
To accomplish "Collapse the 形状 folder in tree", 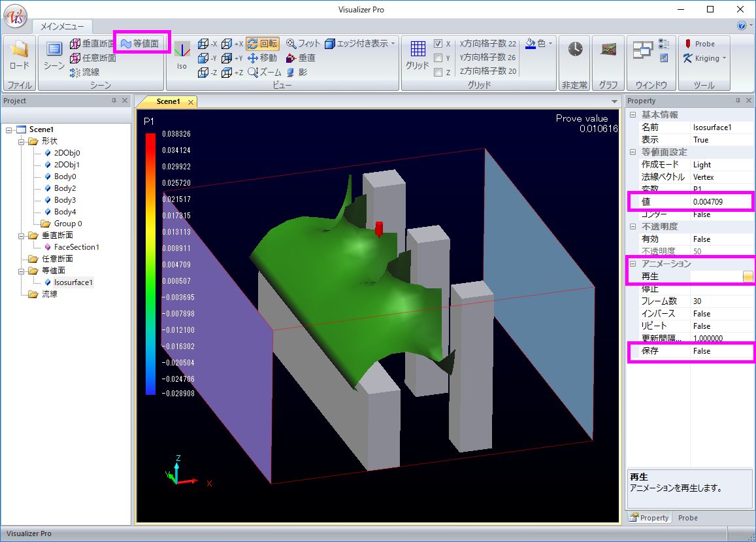I will tap(22, 141).
